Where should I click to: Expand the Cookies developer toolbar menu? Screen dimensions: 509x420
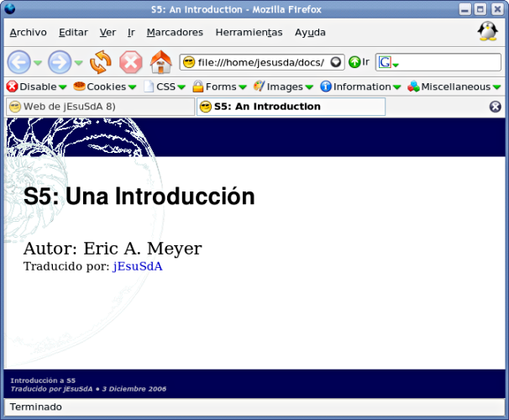pyautogui.click(x=132, y=87)
